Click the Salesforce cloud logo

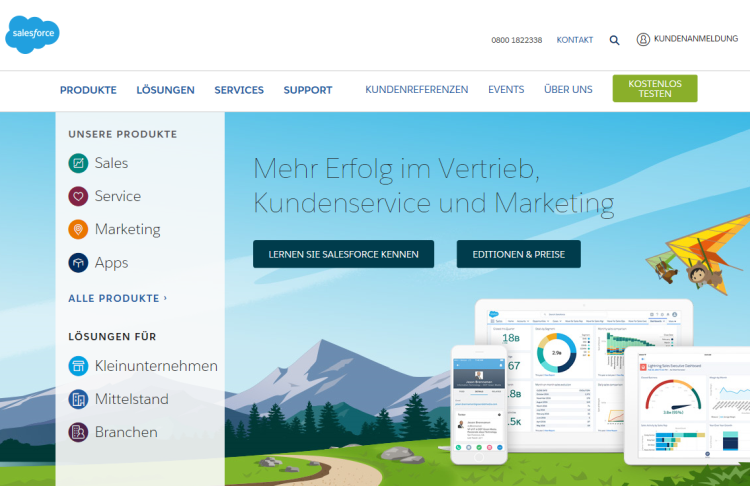point(33,35)
